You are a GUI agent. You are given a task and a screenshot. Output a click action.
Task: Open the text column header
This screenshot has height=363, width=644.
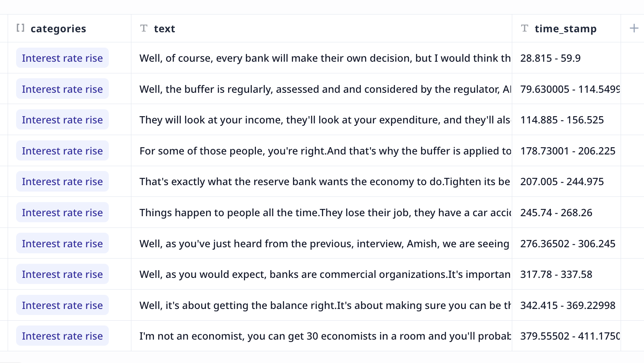point(322,28)
